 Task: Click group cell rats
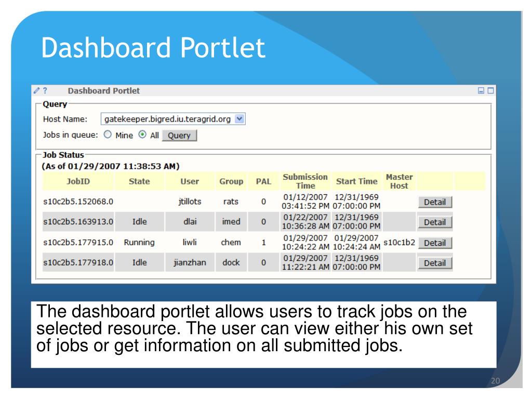pyautogui.click(x=231, y=202)
